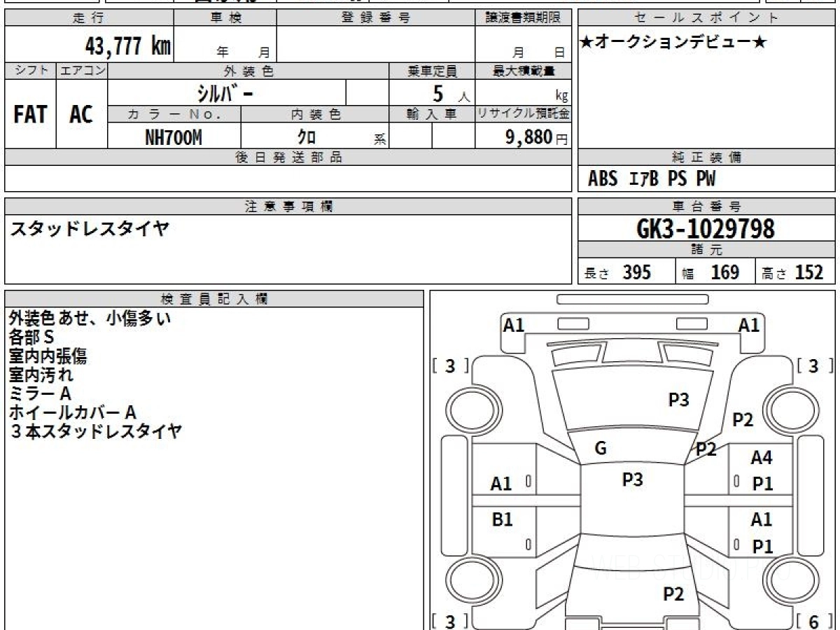Click the recycle deposit amount 9,880円

click(x=537, y=137)
